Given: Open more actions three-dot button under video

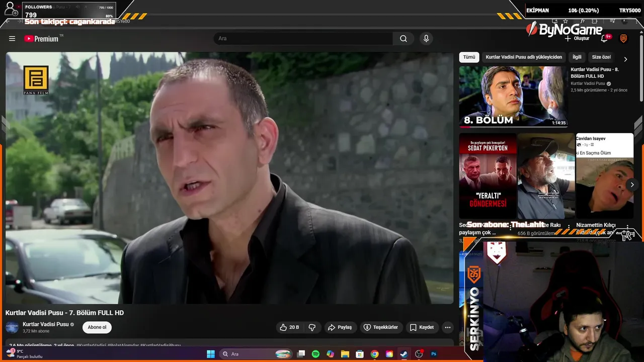Looking at the screenshot, I should 448,327.
